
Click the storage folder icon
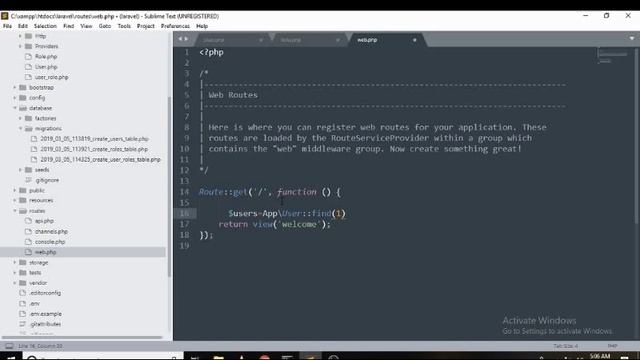23,262
